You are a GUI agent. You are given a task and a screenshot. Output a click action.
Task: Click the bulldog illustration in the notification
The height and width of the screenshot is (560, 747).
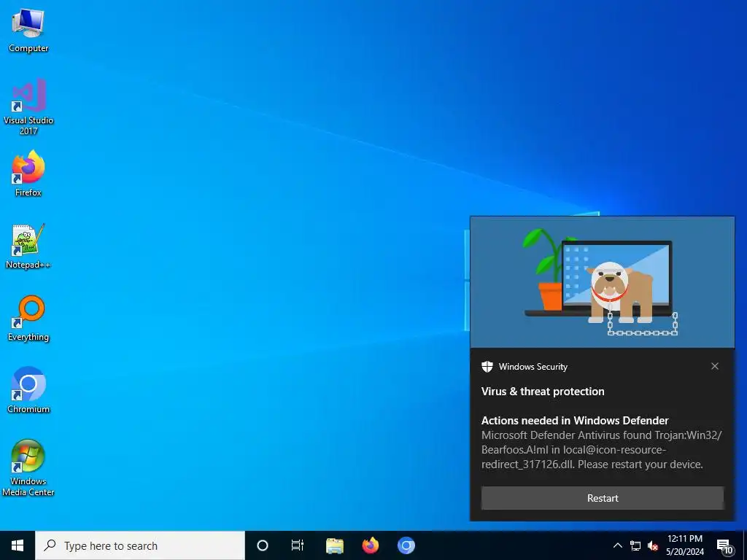pyautogui.click(x=620, y=292)
